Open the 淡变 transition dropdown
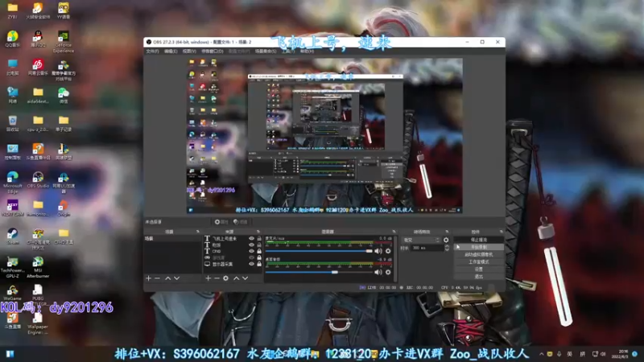The width and height of the screenshot is (644, 362). (421, 240)
